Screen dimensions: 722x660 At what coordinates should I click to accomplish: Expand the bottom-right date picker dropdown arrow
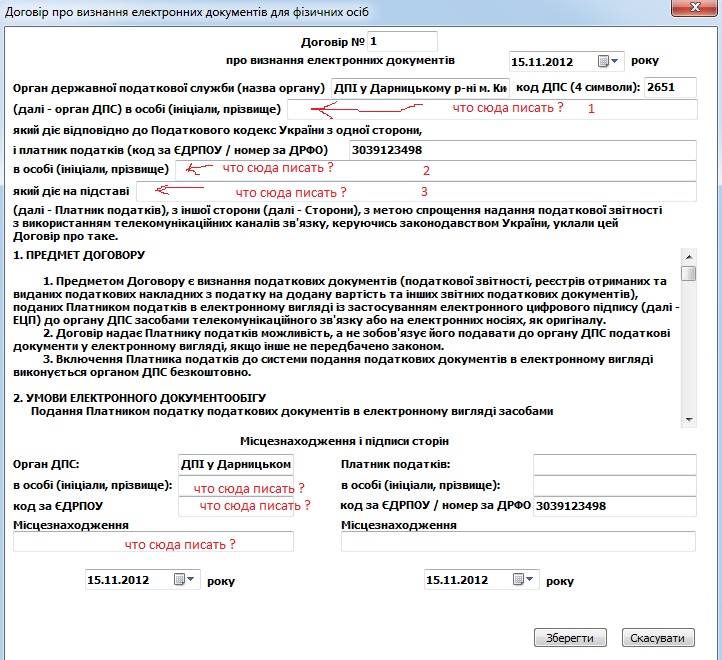coord(530,579)
